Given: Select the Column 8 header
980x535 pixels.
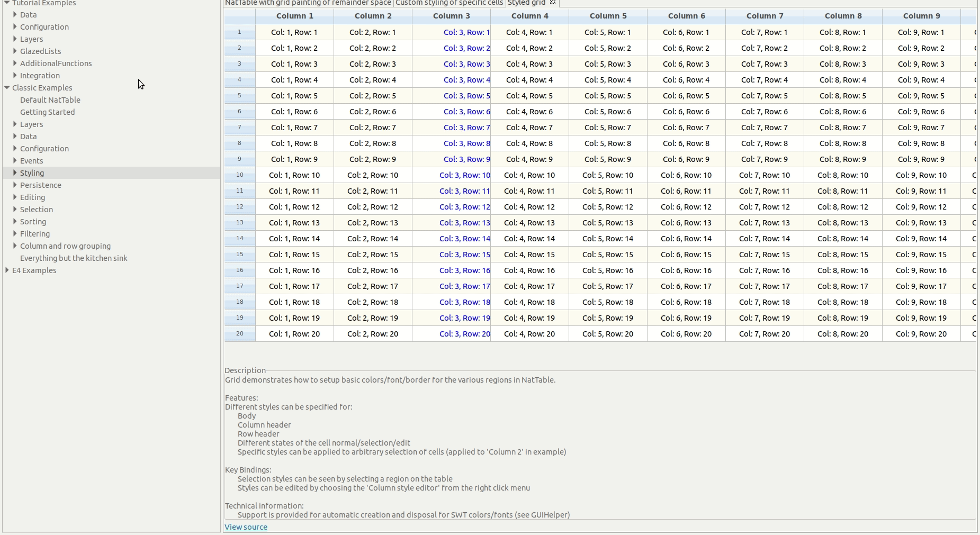Looking at the screenshot, I should pyautogui.click(x=843, y=16).
